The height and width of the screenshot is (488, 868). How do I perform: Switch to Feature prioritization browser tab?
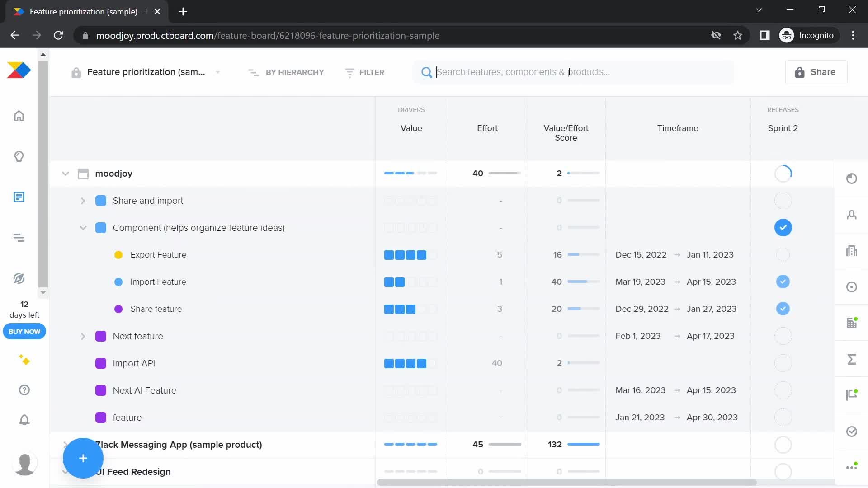(86, 12)
